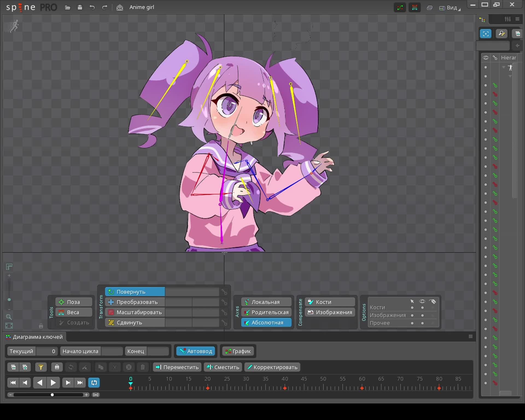Screen dimensions: 525x420
Task: Open the keys diagram panel menu
Action: [470, 336]
